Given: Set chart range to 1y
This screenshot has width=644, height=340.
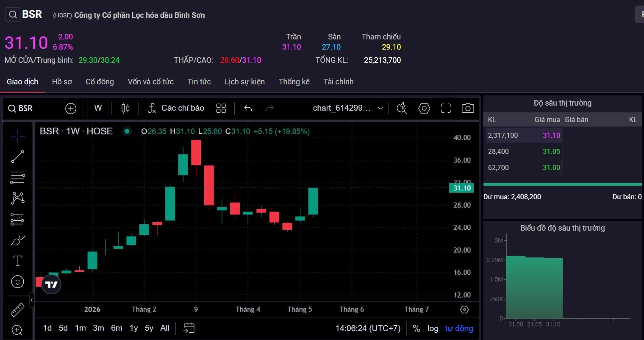Looking at the screenshot, I should pyautogui.click(x=133, y=328).
